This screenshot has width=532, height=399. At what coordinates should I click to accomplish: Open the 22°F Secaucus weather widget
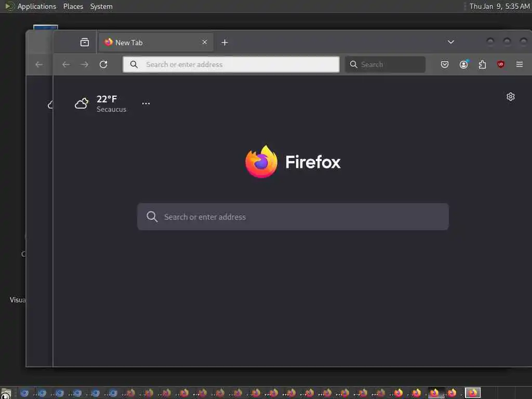click(x=101, y=103)
